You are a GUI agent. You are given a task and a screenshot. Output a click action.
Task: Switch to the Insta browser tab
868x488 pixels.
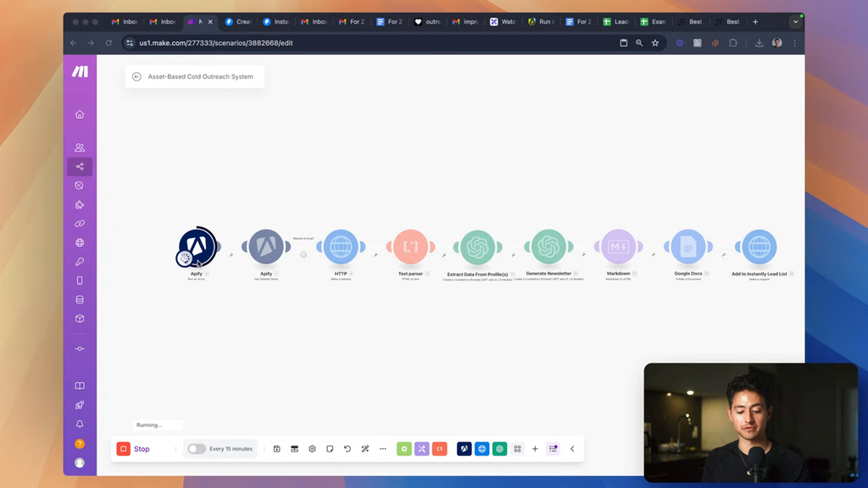277,21
